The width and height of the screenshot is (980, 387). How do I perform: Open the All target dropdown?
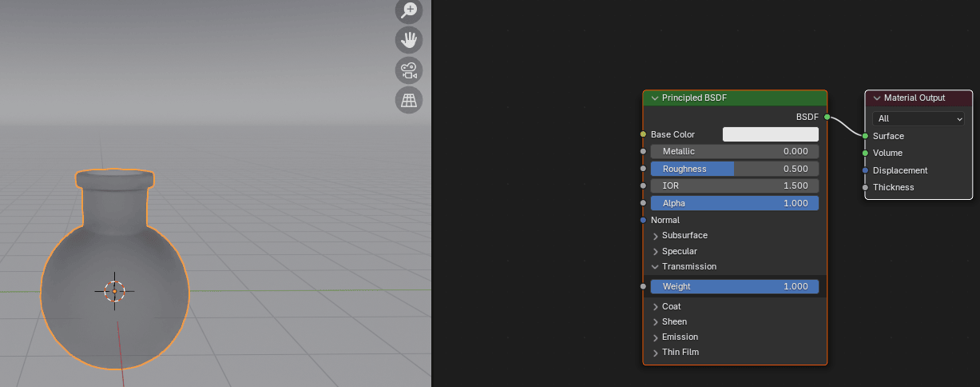pyautogui.click(x=918, y=118)
